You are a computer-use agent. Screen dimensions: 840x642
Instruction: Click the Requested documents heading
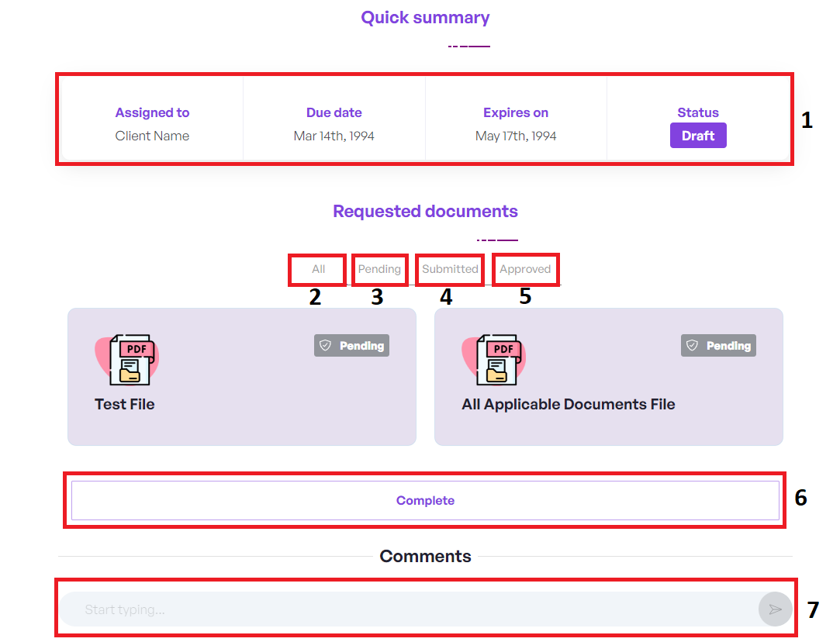pyautogui.click(x=425, y=211)
